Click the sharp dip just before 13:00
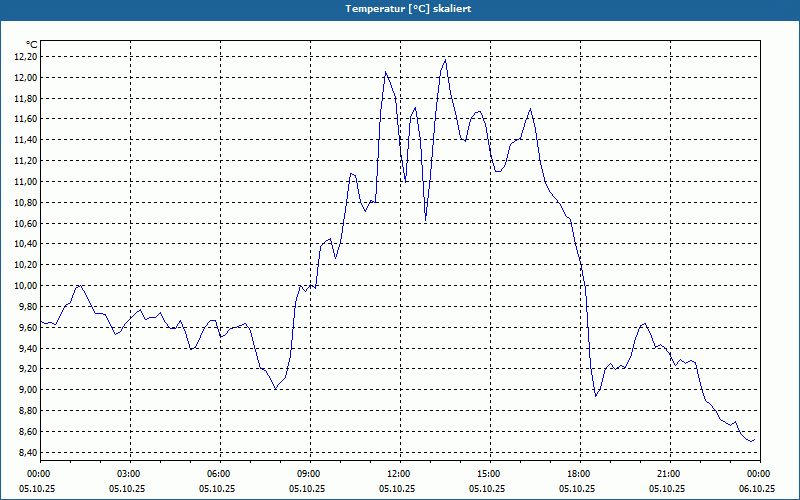This screenshot has width=800, height=500. [426, 219]
